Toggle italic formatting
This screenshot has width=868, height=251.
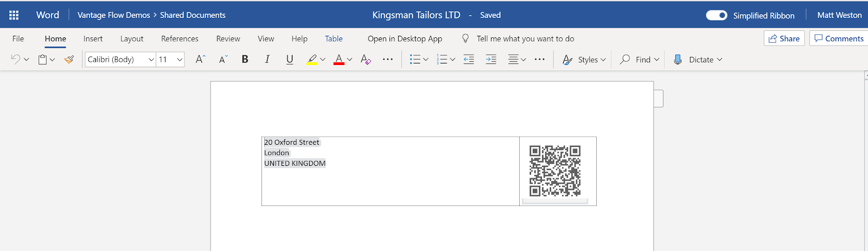click(x=267, y=59)
